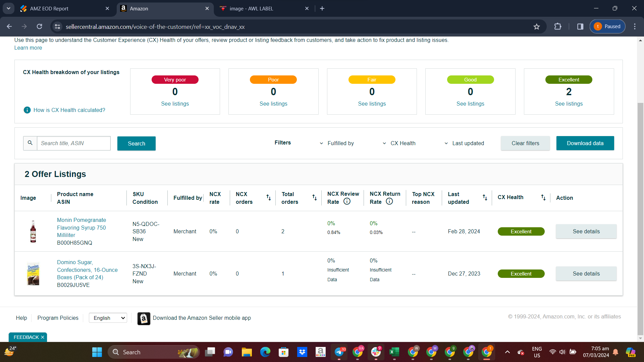The image size is (644, 362).
Task: See listings under Very poor
Action: 175,104
